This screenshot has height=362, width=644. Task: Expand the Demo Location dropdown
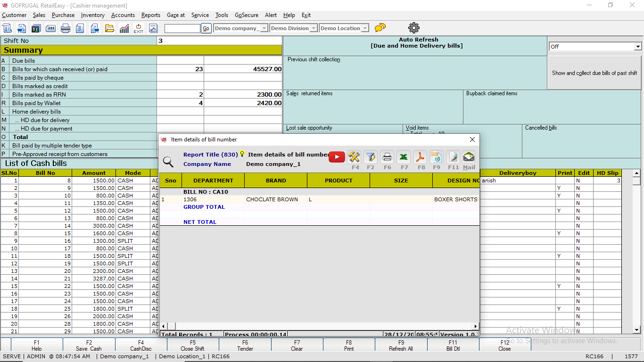pyautogui.click(x=365, y=28)
